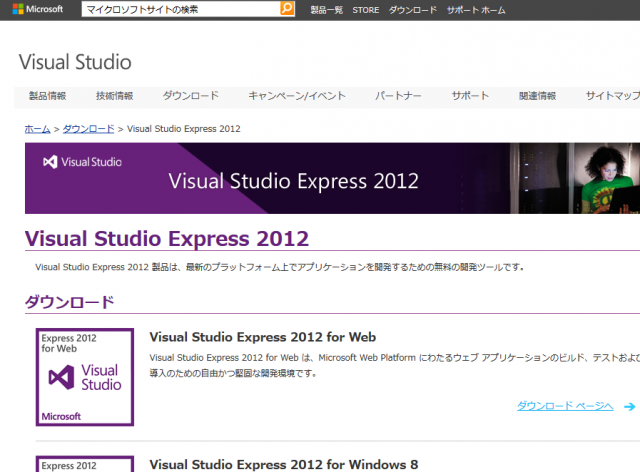Click the Visual Studio Express 2012 breadcrumb text
The image size is (640, 472).
point(184,129)
